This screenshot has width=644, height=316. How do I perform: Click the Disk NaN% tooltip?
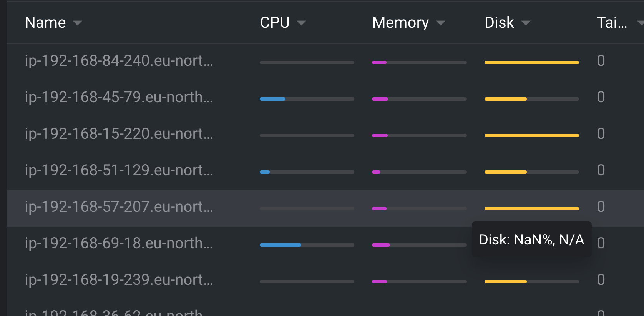pyautogui.click(x=531, y=239)
